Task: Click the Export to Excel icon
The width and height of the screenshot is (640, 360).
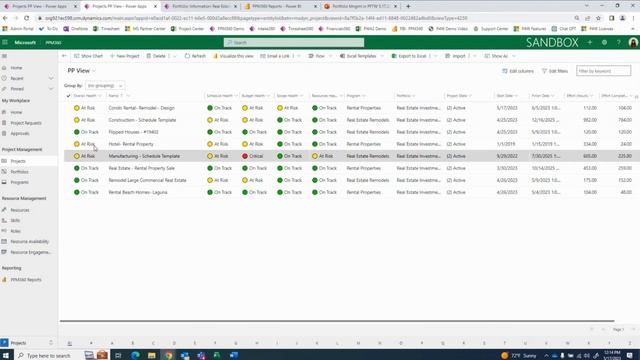Action: (x=394, y=56)
